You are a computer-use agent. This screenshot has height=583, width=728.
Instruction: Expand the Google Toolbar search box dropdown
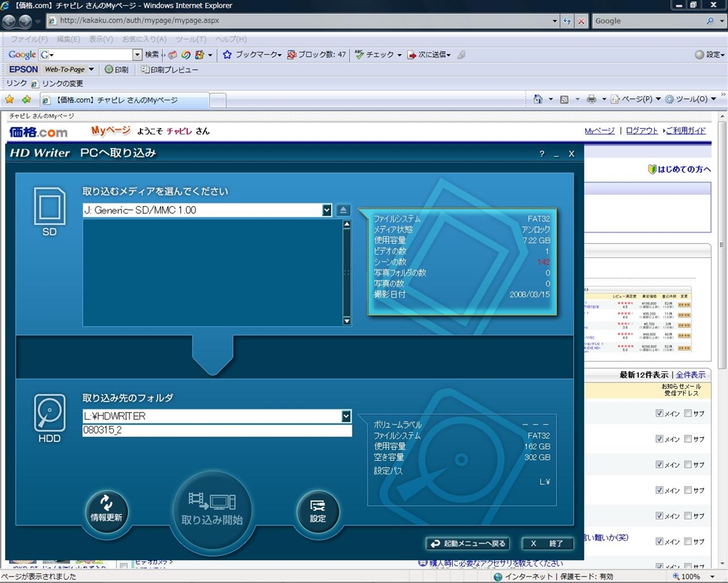137,55
